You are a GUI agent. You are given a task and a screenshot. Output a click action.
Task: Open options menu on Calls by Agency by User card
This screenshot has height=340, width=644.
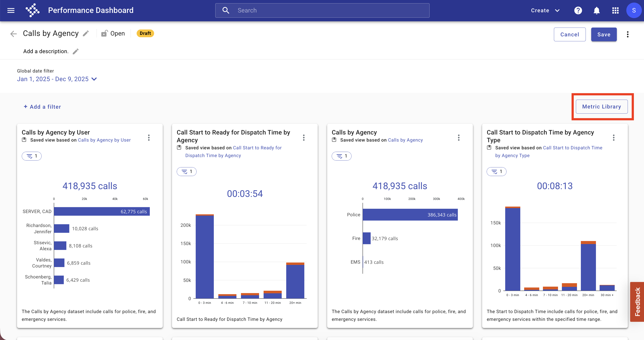149,138
